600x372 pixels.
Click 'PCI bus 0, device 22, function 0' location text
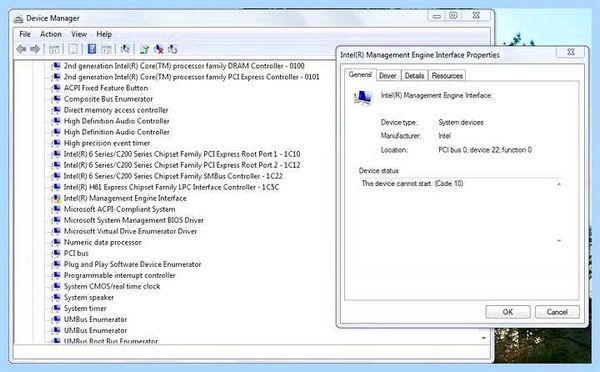tap(485, 150)
